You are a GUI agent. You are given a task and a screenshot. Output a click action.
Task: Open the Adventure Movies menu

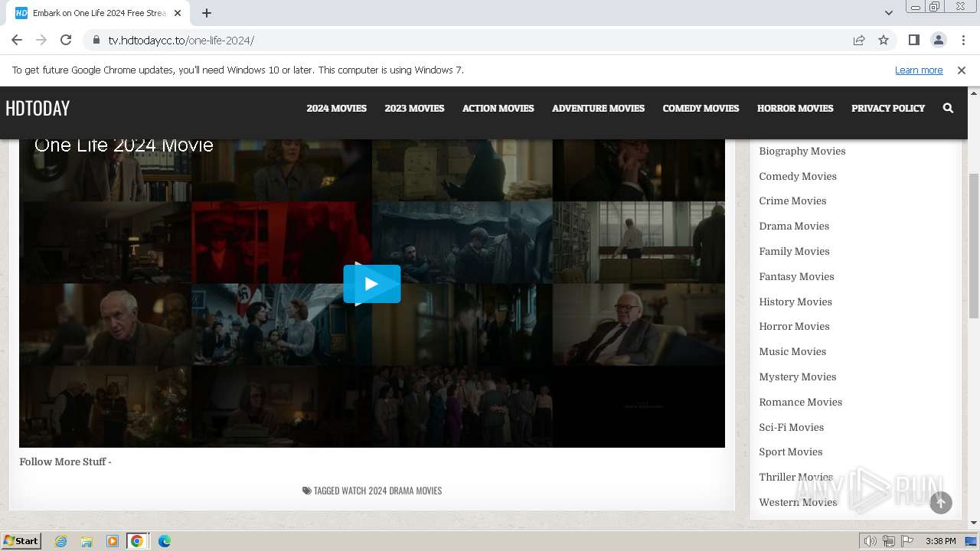(598, 108)
